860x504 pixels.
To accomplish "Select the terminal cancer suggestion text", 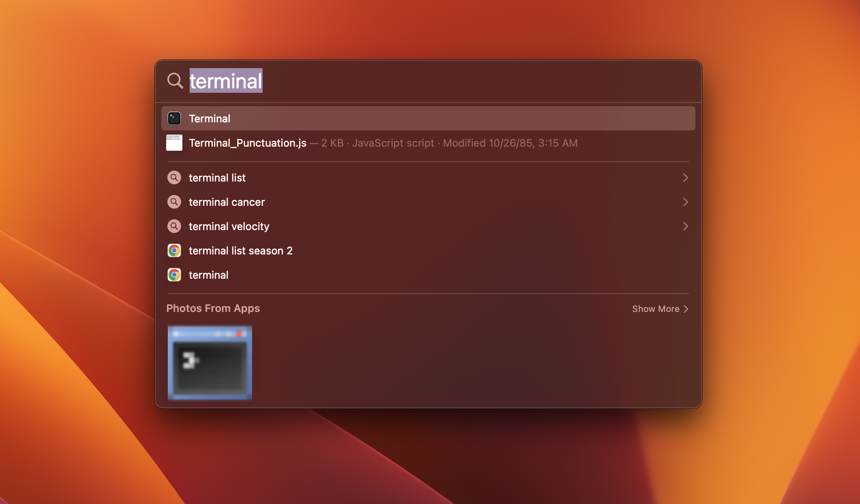I will pyautogui.click(x=227, y=202).
